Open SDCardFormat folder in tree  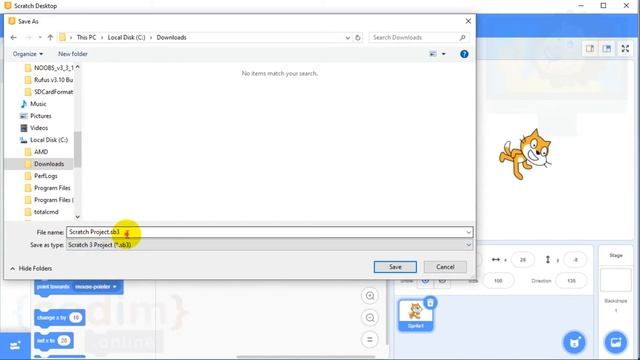pos(49,92)
